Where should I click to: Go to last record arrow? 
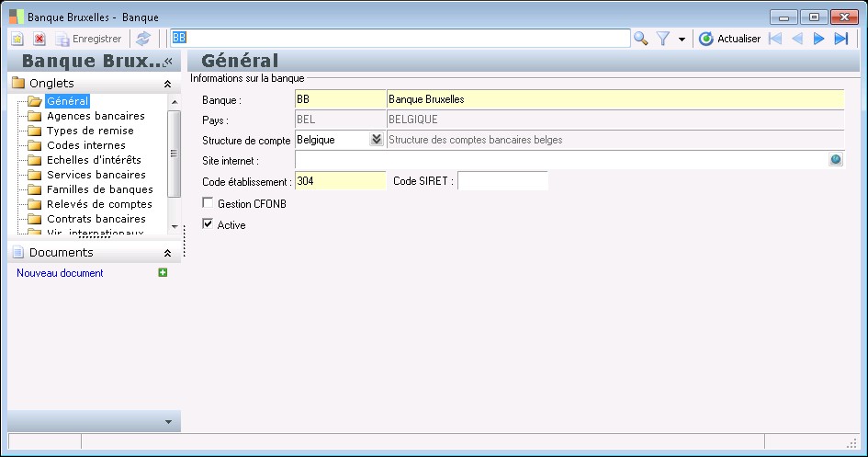click(840, 39)
